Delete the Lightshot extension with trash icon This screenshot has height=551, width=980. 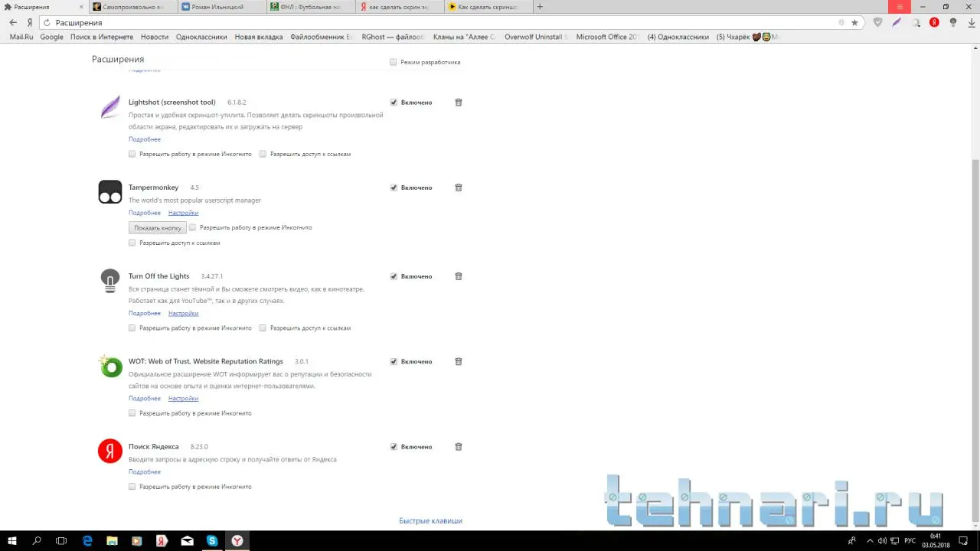(x=459, y=103)
